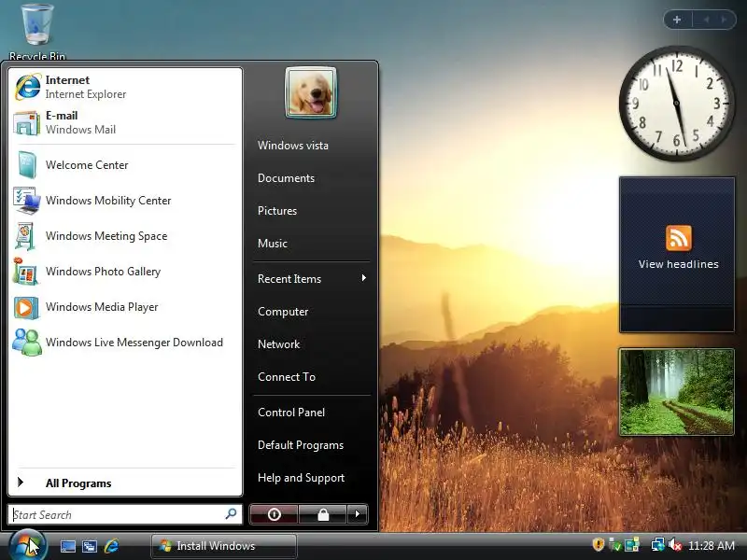Viewport: 747px width, 560px height.
Task: Click View headlines in feed gadget
Action: point(679,264)
